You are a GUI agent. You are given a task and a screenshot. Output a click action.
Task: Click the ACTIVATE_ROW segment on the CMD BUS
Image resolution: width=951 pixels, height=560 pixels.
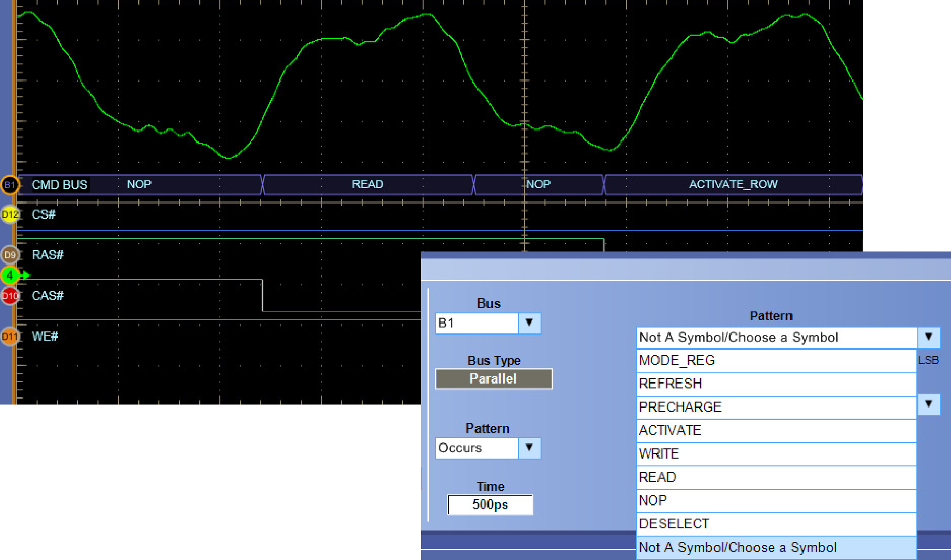[733, 184]
